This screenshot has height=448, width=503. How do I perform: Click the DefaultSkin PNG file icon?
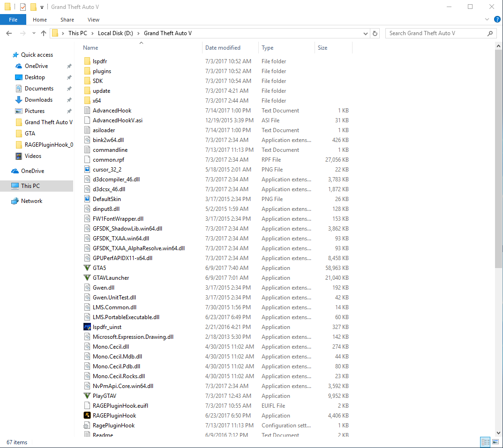pyautogui.click(x=87, y=199)
